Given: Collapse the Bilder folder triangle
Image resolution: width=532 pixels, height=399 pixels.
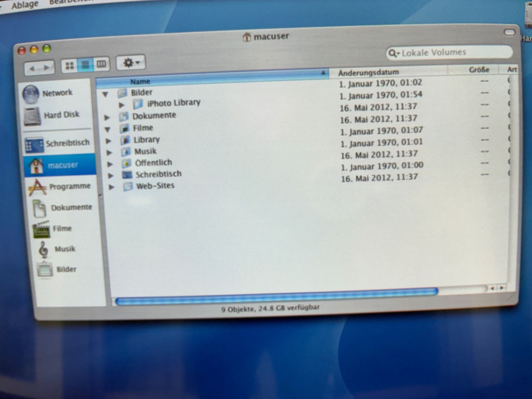Looking at the screenshot, I should coord(105,95).
